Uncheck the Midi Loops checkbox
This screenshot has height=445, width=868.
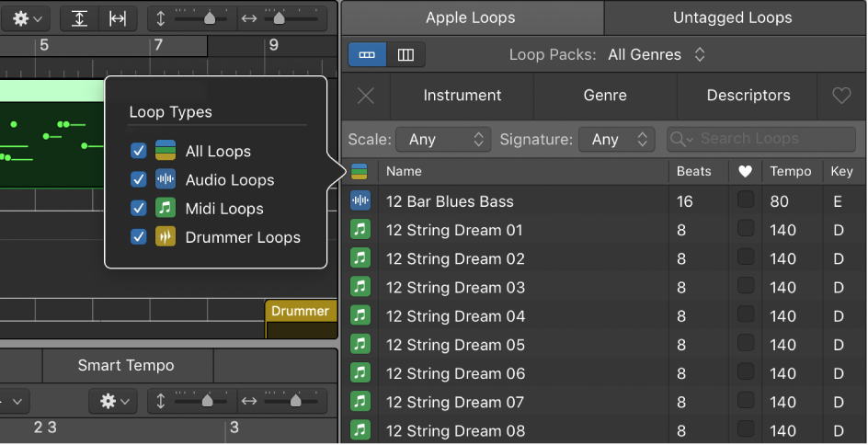tap(139, 208)
